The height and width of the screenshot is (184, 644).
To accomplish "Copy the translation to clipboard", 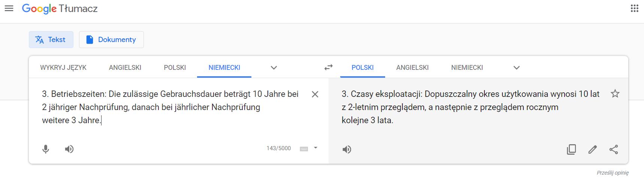I will click(571, 149).
